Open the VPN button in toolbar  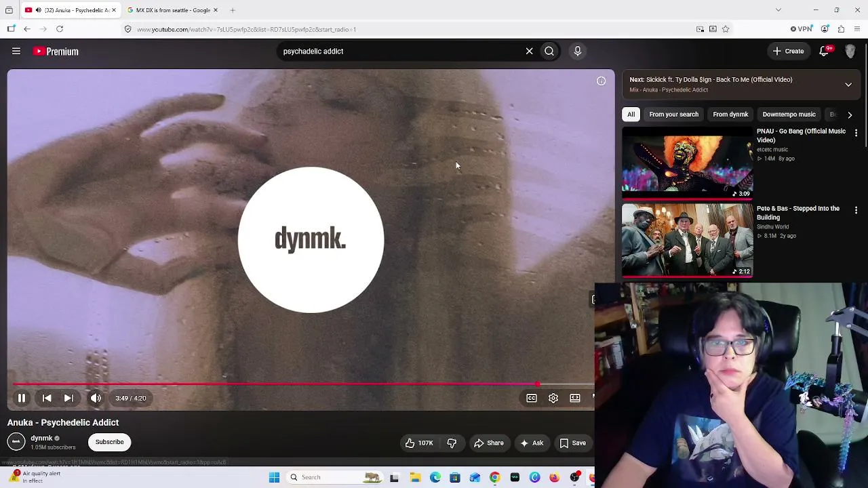[x=802, y=29]
